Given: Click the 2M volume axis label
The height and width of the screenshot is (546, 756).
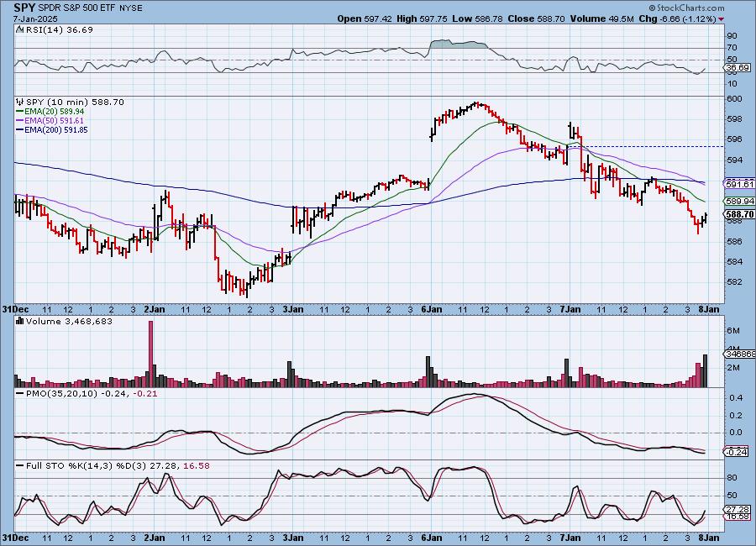Looking at the screenshot, I should tap(733, 368).
